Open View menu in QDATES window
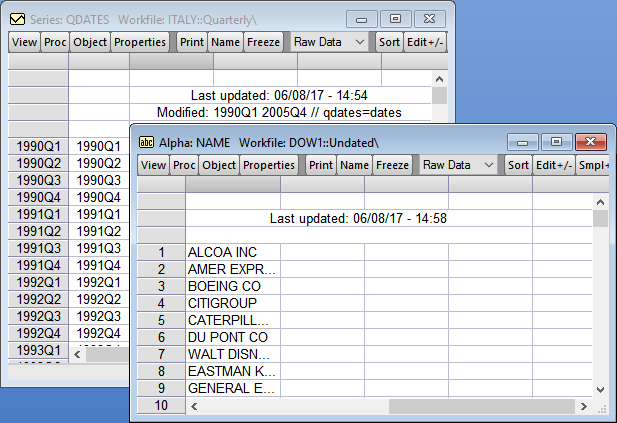The image size is (617, 423). 24,42
